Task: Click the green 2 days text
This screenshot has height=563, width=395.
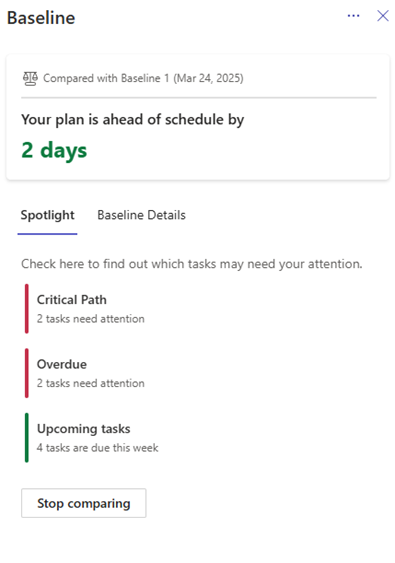Action: click(54, 150)
